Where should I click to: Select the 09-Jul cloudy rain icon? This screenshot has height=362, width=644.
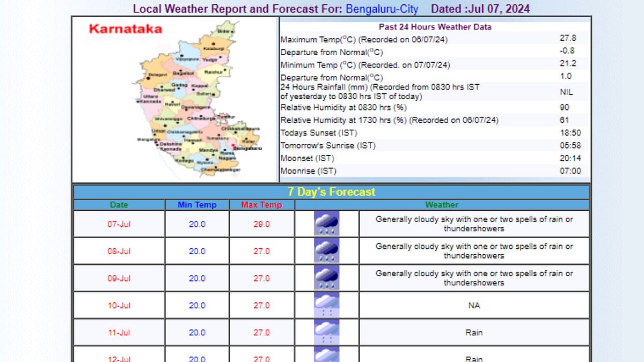click(328, 278)
